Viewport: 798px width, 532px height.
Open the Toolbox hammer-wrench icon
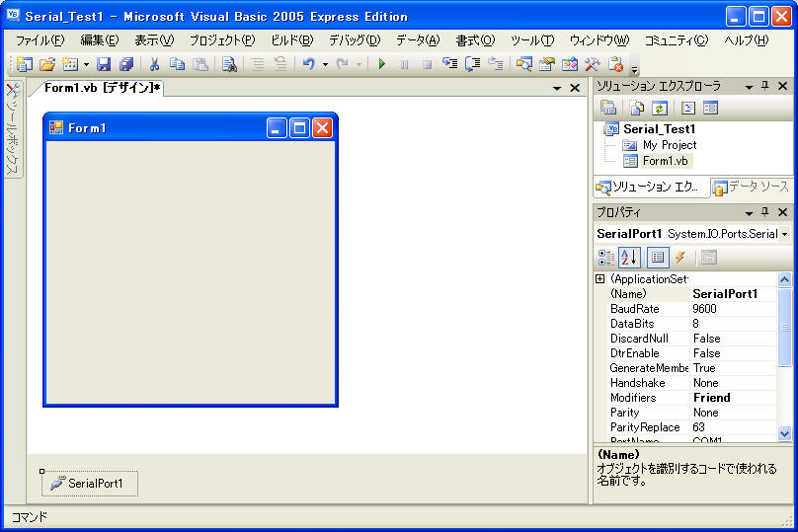click(593, 64)
